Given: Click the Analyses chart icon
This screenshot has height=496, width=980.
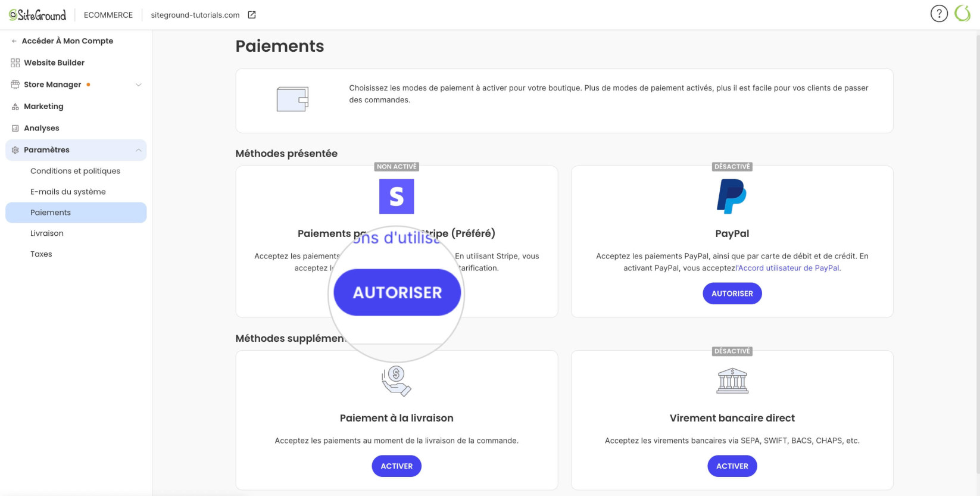Looking at the screenshot, I should tap(15, 128).
